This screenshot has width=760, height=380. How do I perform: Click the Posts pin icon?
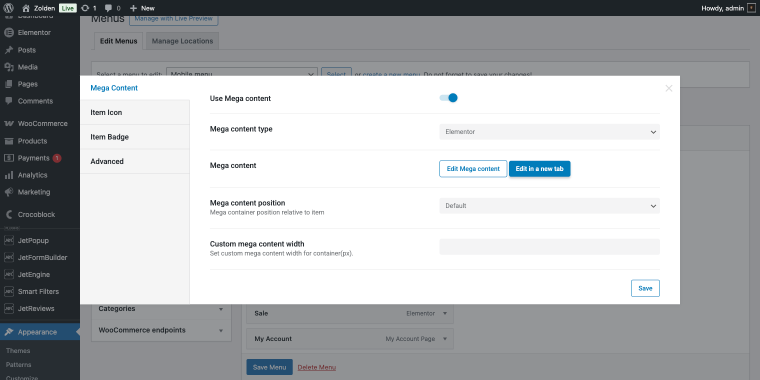click(x=9, y=50)
